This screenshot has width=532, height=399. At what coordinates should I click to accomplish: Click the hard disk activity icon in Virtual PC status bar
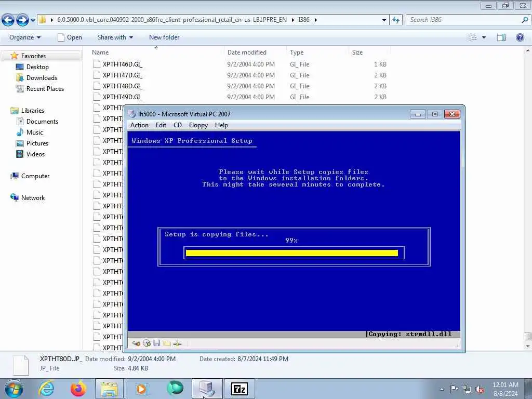pos(136,343)
